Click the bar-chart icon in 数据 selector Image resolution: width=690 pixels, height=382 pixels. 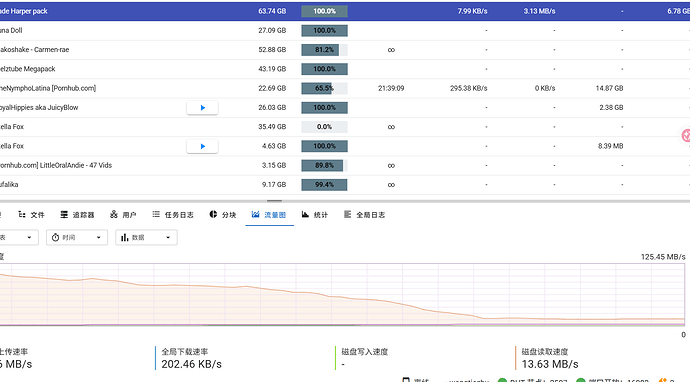pos(125,238)
